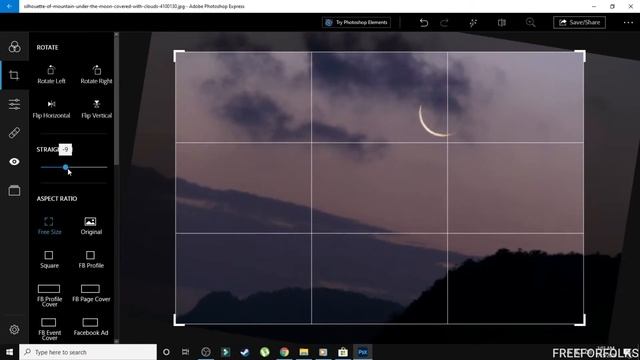The height and width of the screenshot is (360, 640).
Task: Redo the edit
Action: tap(444, 22)
